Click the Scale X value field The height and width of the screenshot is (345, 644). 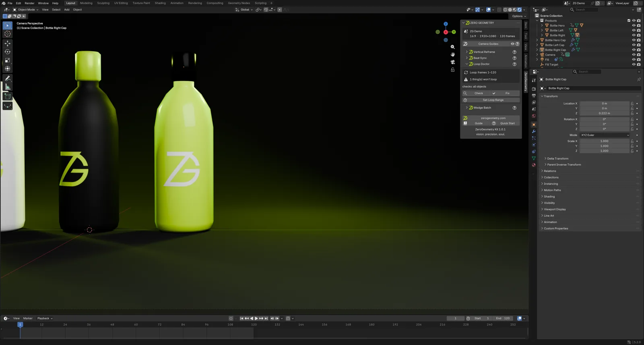click(x=604, y=141)
